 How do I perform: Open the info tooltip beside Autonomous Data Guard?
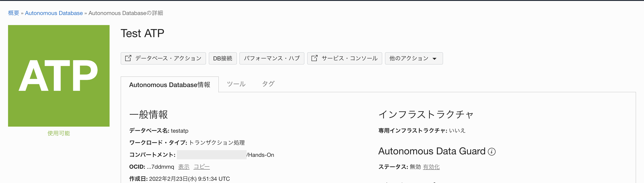pos(491,151)
